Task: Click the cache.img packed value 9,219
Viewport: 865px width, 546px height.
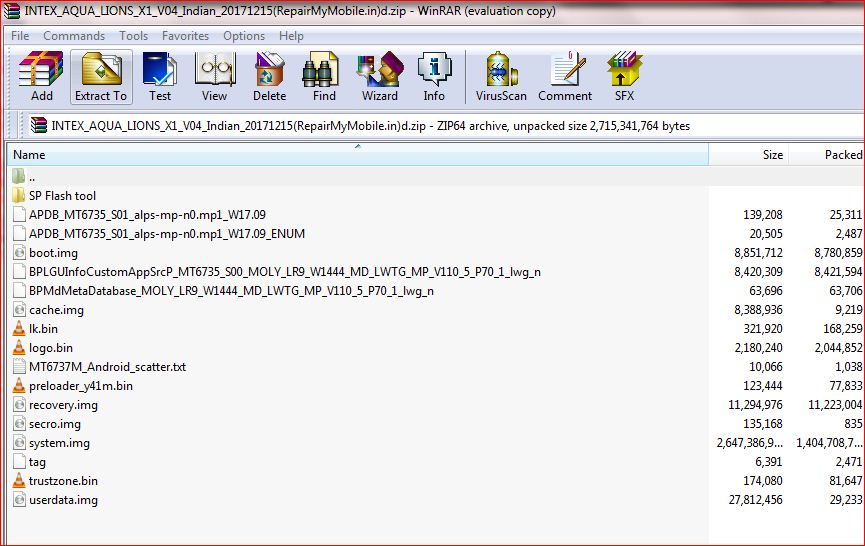Action: tap(848, 310)
